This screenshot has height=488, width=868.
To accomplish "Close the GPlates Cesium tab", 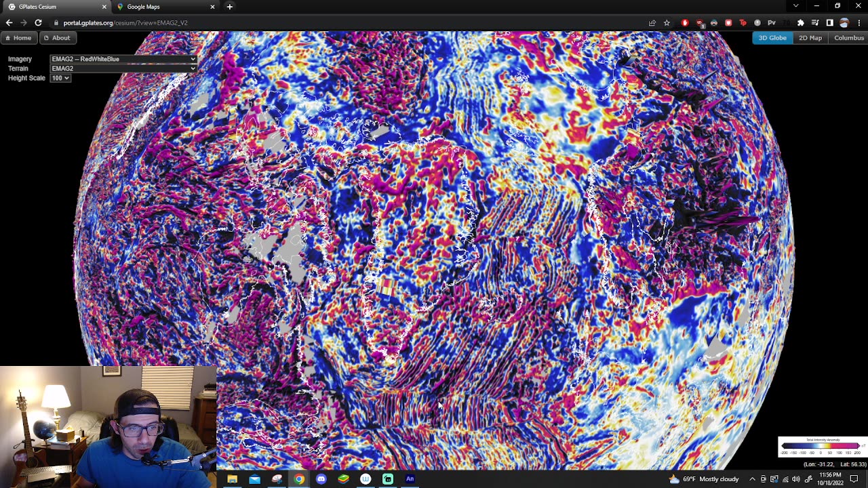I will pos(104,7).
